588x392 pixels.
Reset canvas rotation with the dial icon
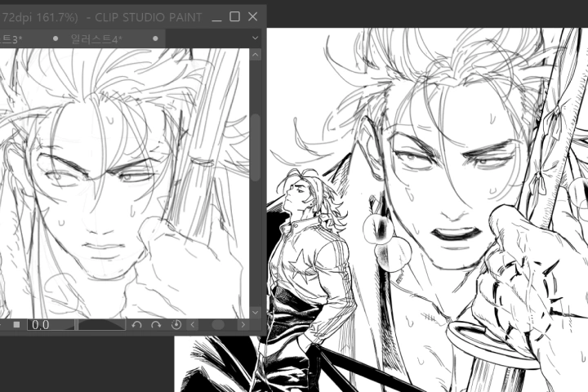pyautogui.click(x=176, y=325)
